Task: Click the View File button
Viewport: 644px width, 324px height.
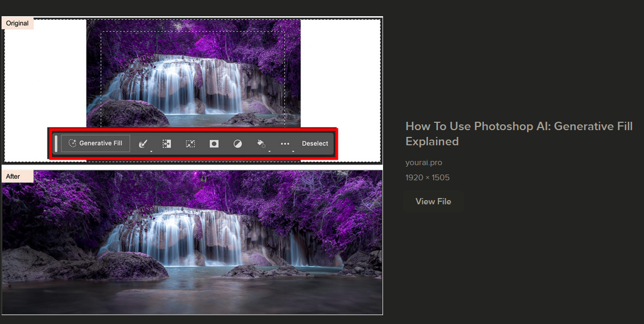Action: 433,201
